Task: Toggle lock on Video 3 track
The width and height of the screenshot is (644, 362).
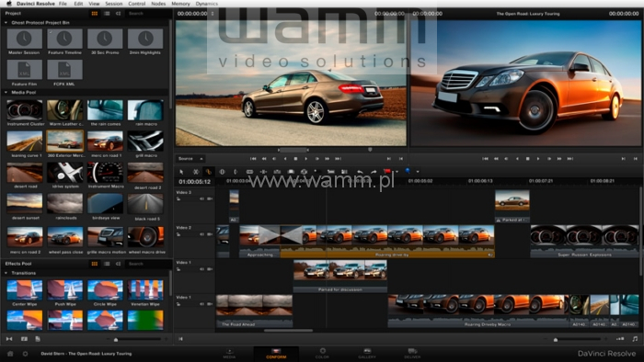Action: click(x=178, y=198)
